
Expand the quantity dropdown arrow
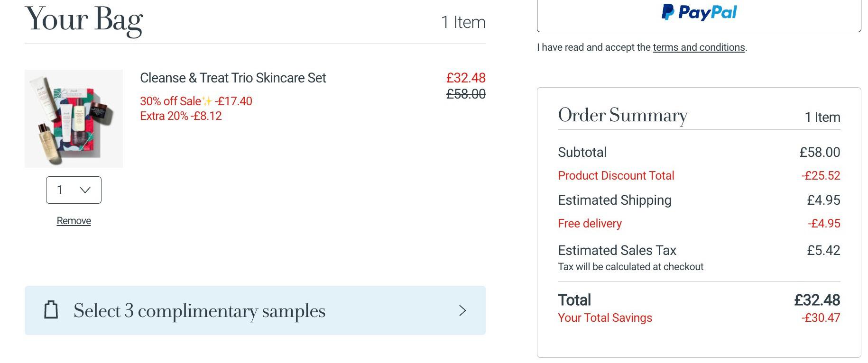tap(85, 190)
